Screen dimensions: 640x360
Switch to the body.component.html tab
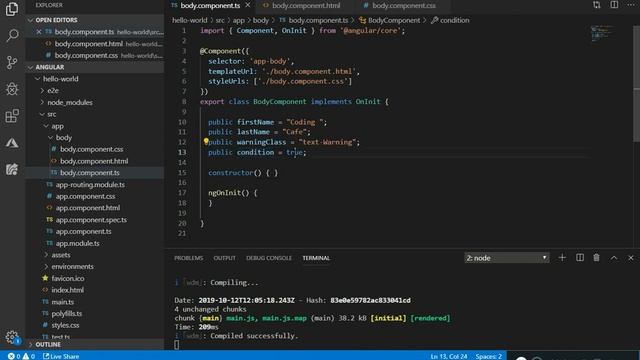click(x=306, y=5)
